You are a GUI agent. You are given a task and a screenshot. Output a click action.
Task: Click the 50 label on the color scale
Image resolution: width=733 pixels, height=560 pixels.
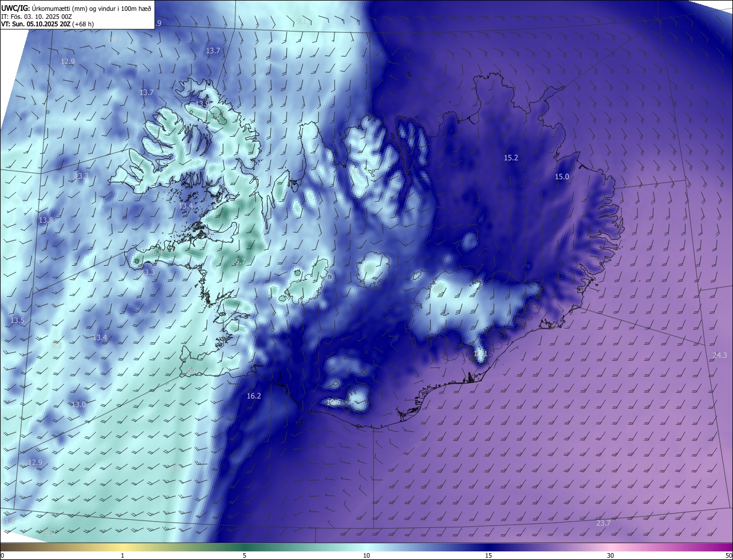click(x=728, y=555)
